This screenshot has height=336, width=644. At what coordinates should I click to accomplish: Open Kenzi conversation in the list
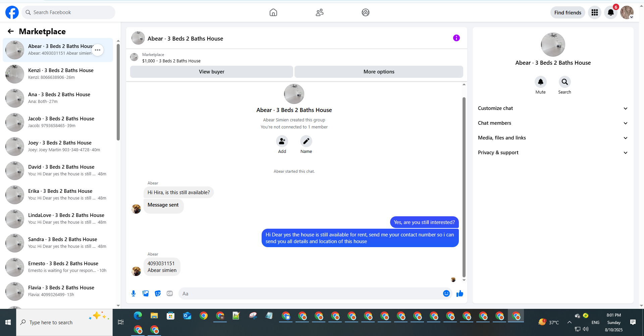(x=58, y=74)
